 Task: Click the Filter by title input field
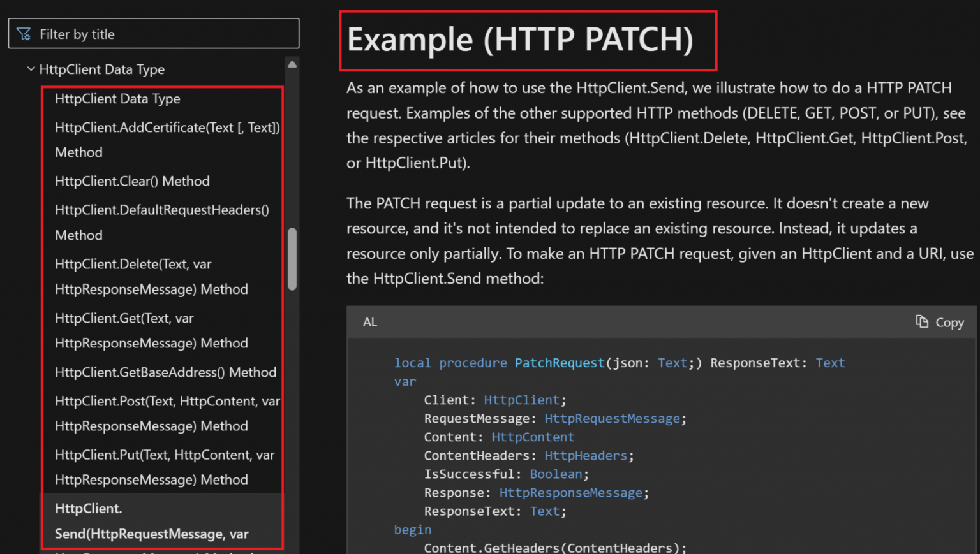153,33
